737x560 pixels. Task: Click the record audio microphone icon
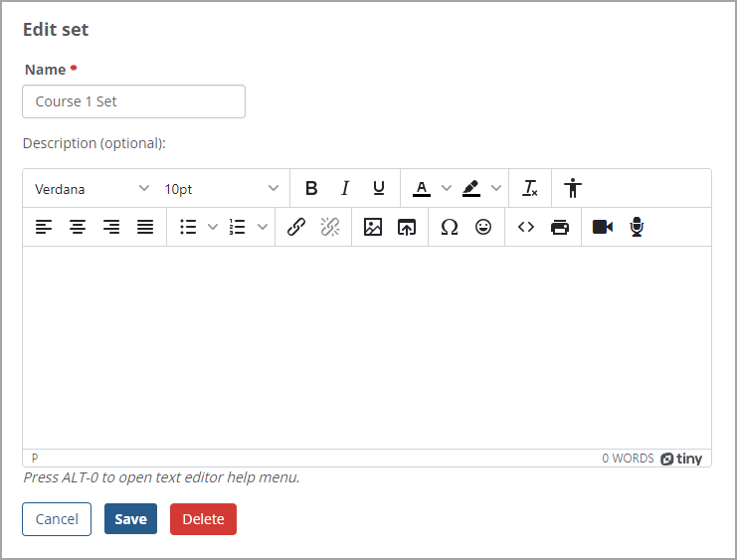pyautogui.click(x=638, y=227)
